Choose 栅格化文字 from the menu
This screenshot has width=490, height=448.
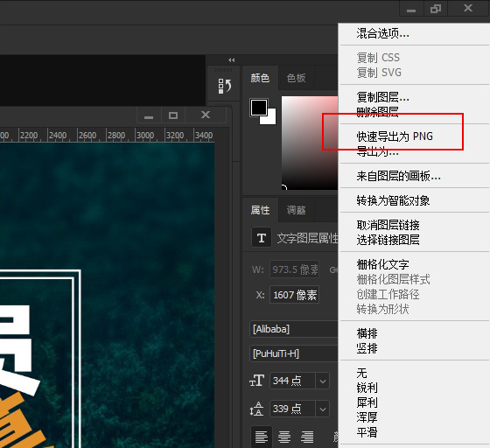[x=383, y=264]
